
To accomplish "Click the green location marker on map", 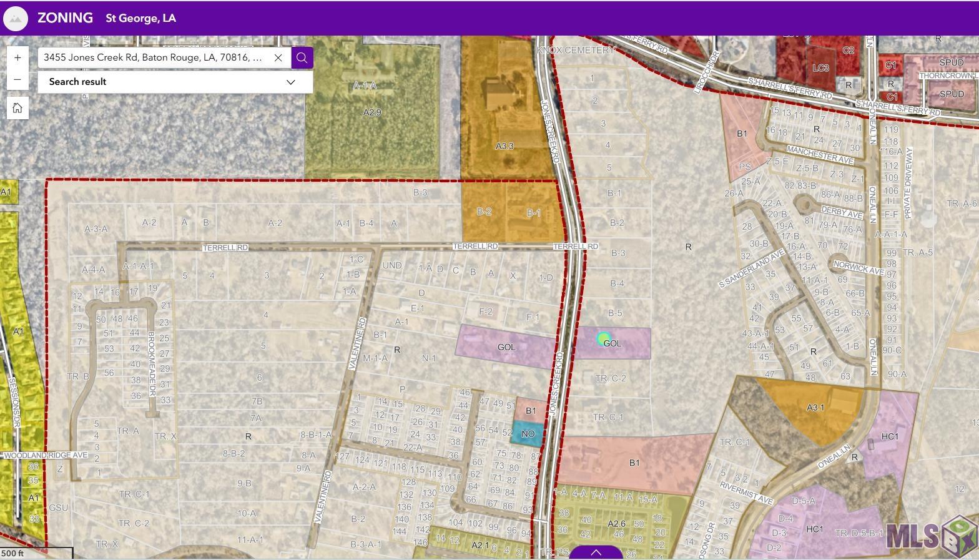I will pos(603,339).
